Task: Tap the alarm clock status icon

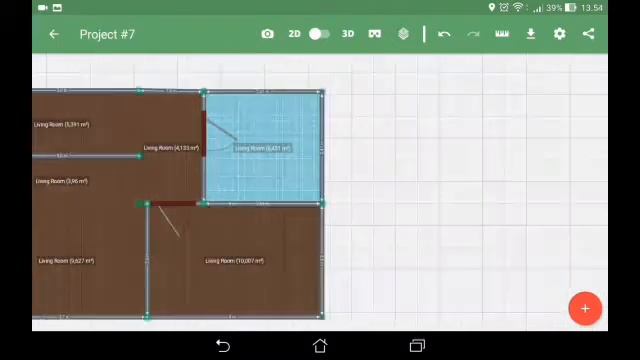Action: pyautogui.click(x=504, y=7)
